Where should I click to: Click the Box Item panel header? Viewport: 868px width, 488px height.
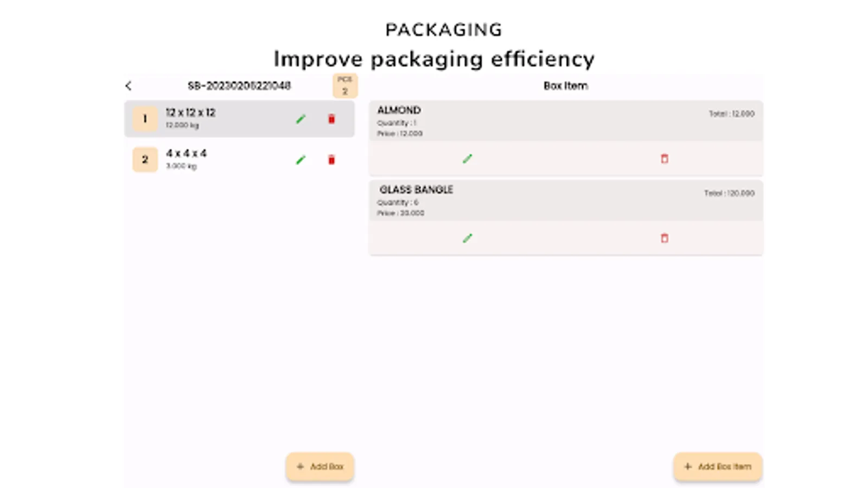click(565, 86)
